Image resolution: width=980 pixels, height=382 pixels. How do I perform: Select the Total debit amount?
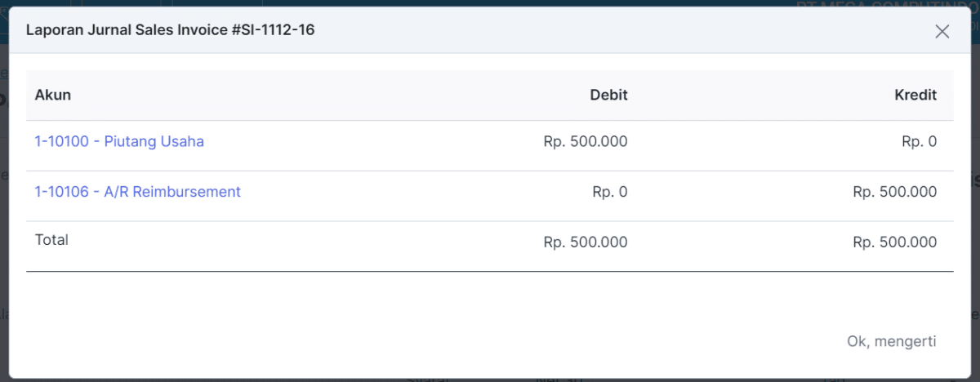586,242
